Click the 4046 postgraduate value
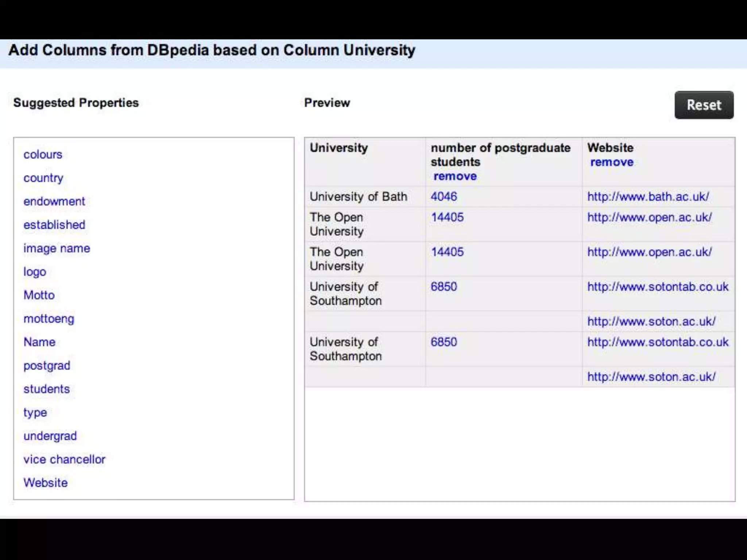747x560 pixels. pyautogui.click(x=444, y=197)
